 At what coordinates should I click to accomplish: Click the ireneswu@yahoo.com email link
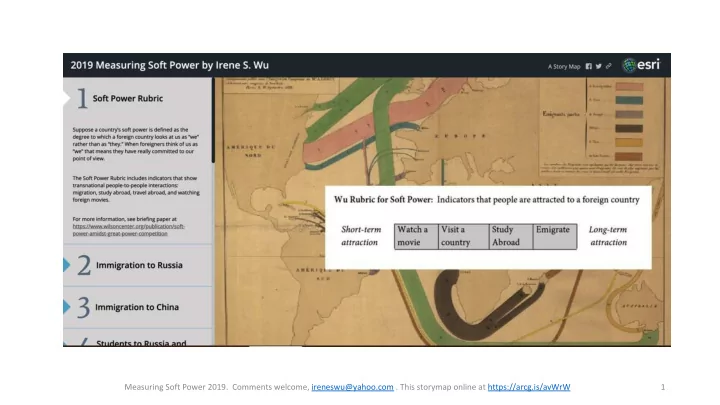(352, 387)
